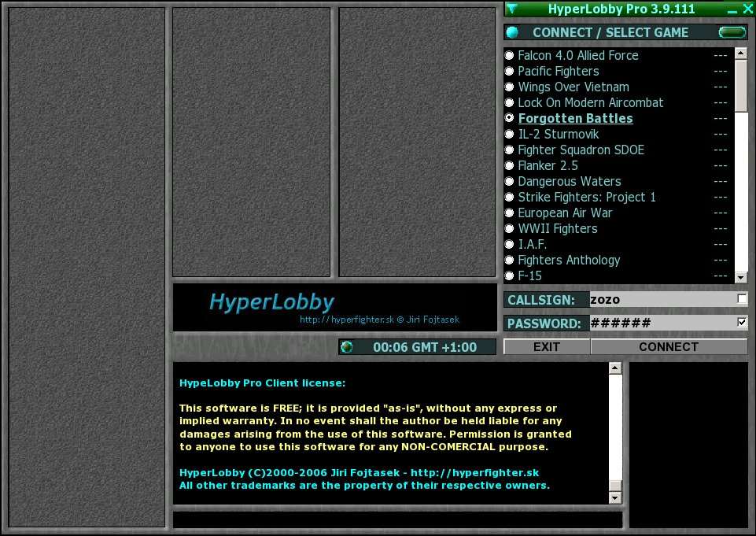
Task: Click the HyperLobby title bar triangle icon
Action: (x=512, y=9)
